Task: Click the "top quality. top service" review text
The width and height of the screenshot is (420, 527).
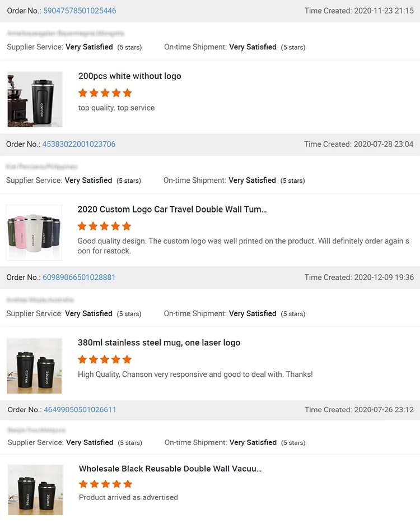Action: click(x=116, y=108)
